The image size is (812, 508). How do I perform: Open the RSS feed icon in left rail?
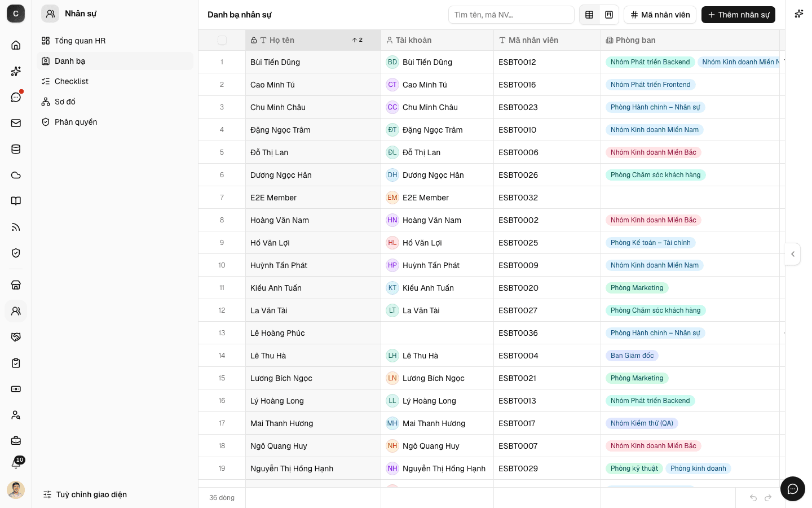tap(16, 227)
